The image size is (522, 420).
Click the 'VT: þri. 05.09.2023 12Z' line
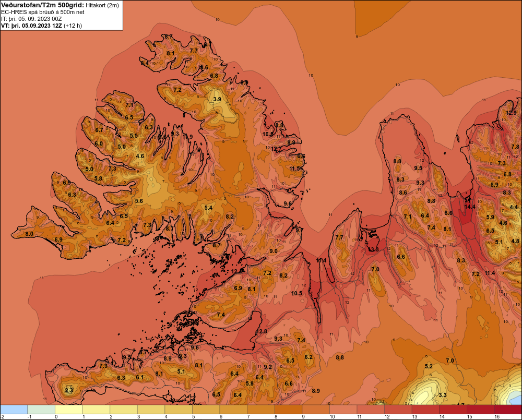[31, 26]
